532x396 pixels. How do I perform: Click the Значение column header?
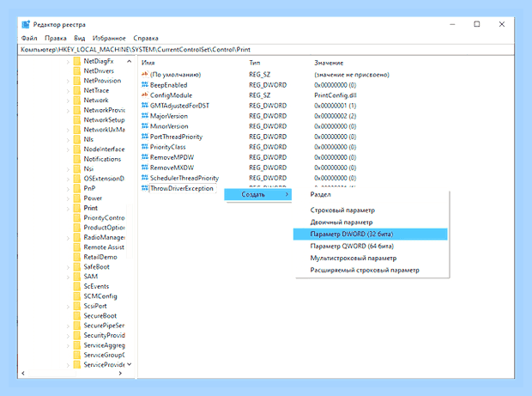tap(329, 63)
